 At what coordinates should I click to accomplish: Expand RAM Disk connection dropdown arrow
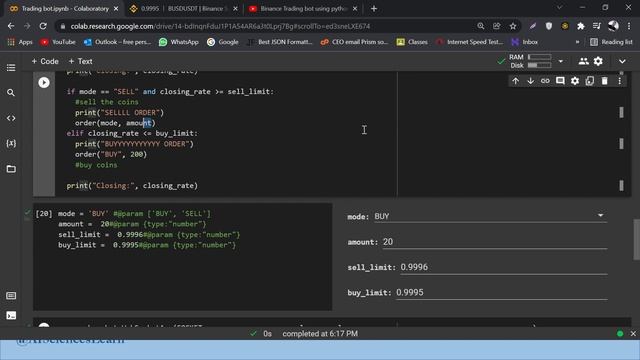point(561,61)
